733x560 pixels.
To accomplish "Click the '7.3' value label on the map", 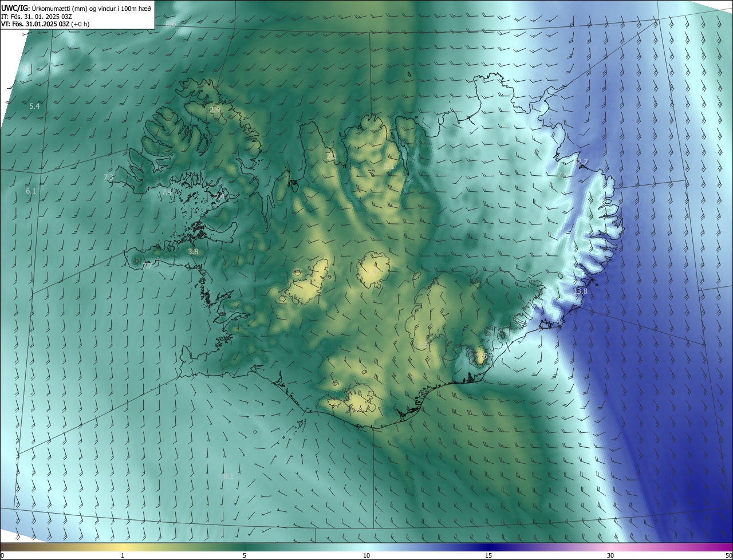I will click(108, 177).
